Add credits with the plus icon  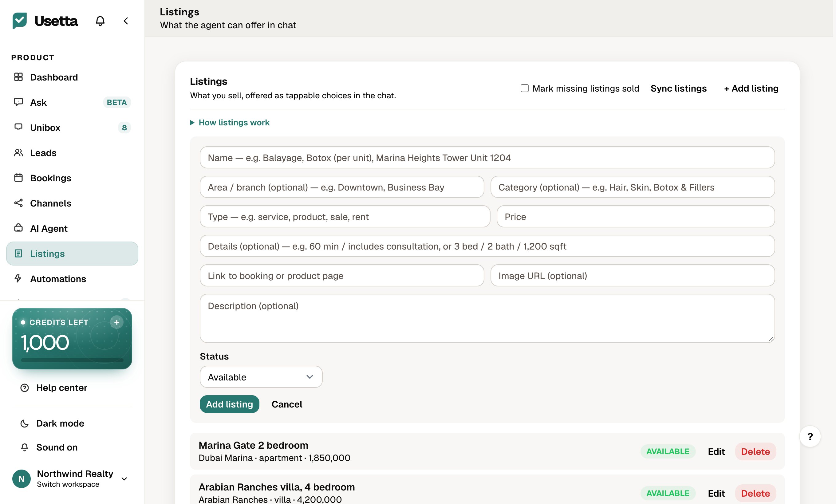(117, 322)
